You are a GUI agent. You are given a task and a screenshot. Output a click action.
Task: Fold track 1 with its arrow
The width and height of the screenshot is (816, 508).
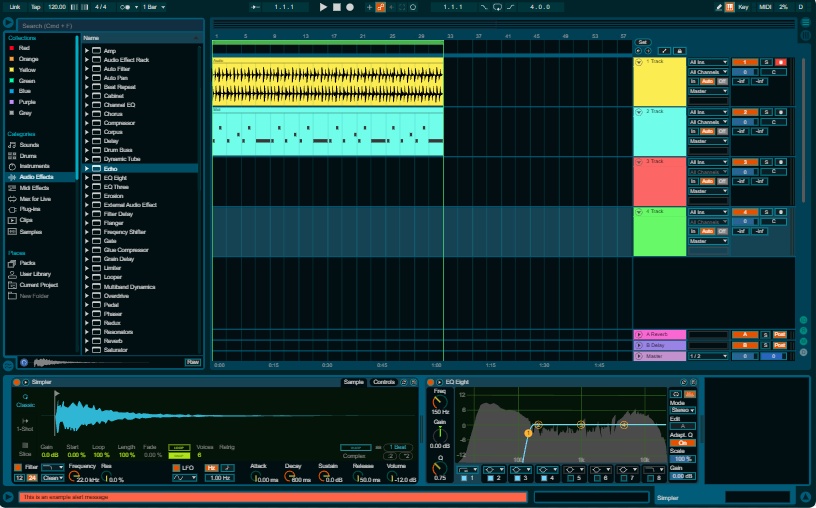[x=639, y=62]
